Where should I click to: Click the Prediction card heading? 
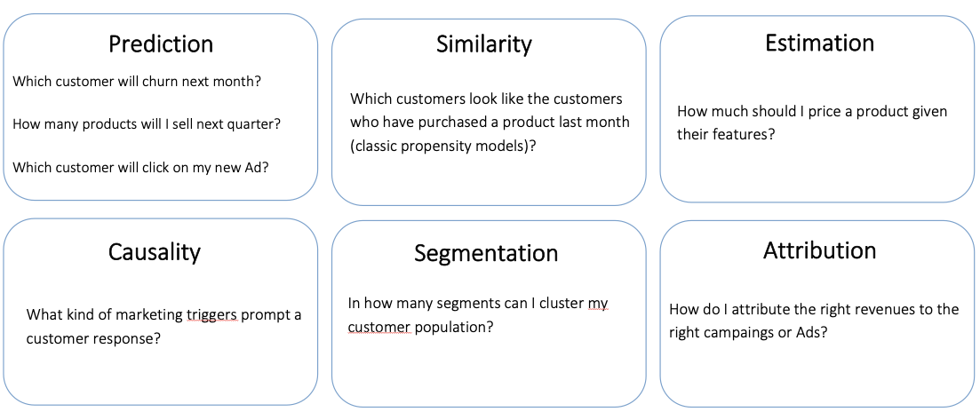[x=161, y=44]
